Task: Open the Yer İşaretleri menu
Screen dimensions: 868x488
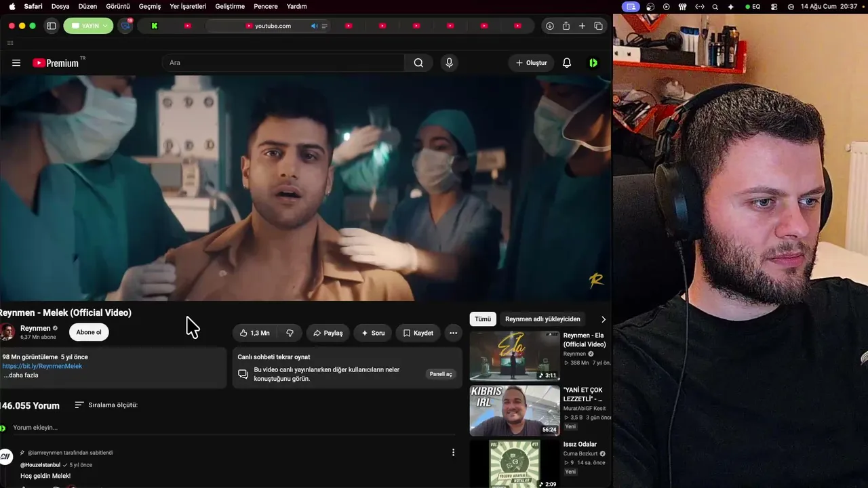Action: tap(188, 6)
